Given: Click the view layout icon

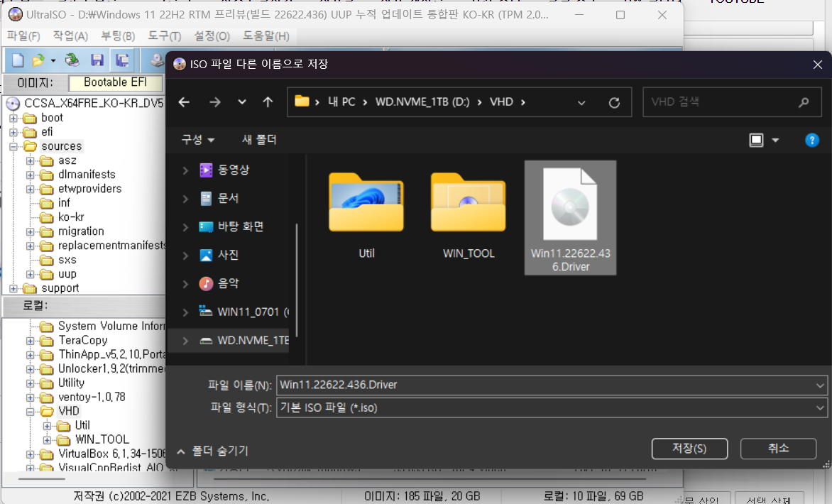Looking at the screenshot, I should pyautogui.click(x=756, y=140).
